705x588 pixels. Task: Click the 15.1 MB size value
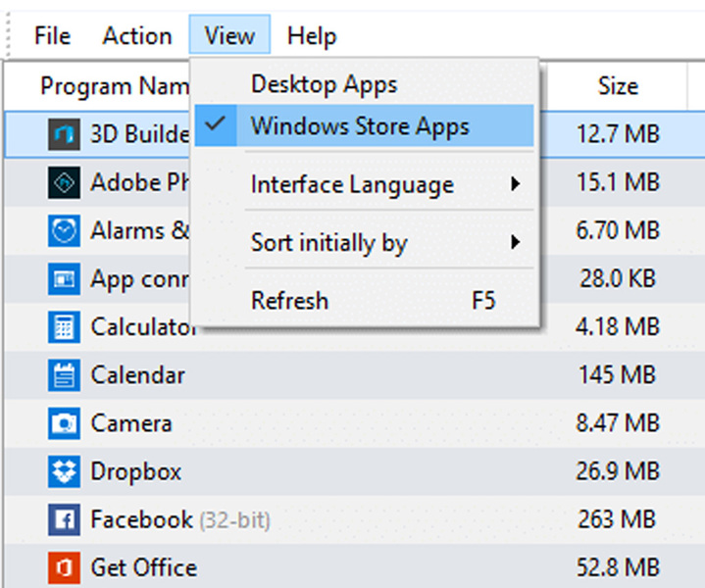[x=618, y=182]
